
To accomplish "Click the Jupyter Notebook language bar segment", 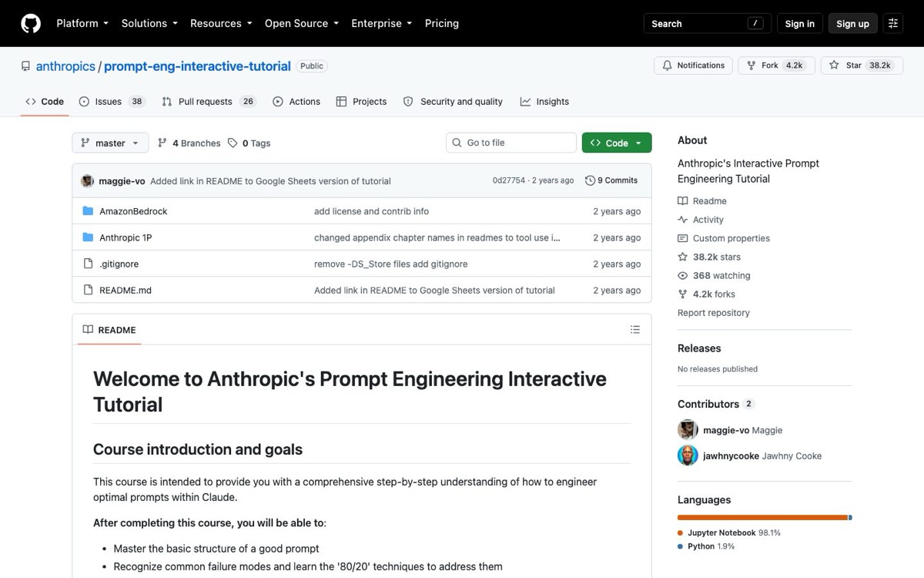I will [762, 517].
